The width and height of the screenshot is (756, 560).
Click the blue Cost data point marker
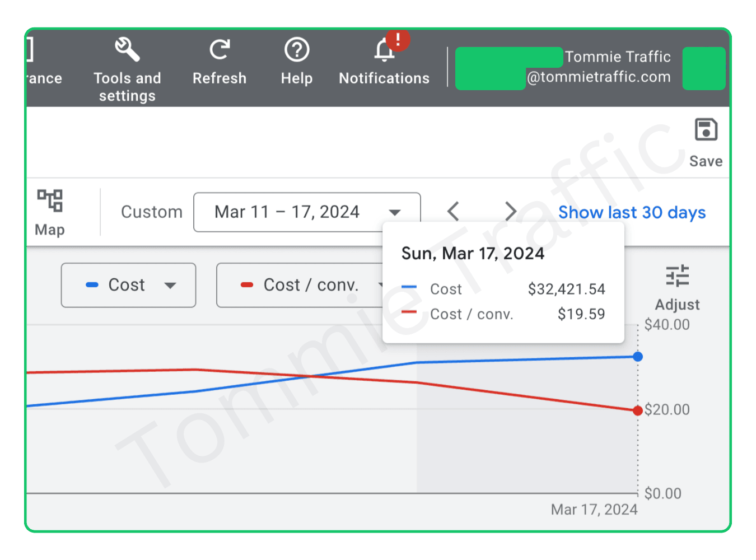638,357
